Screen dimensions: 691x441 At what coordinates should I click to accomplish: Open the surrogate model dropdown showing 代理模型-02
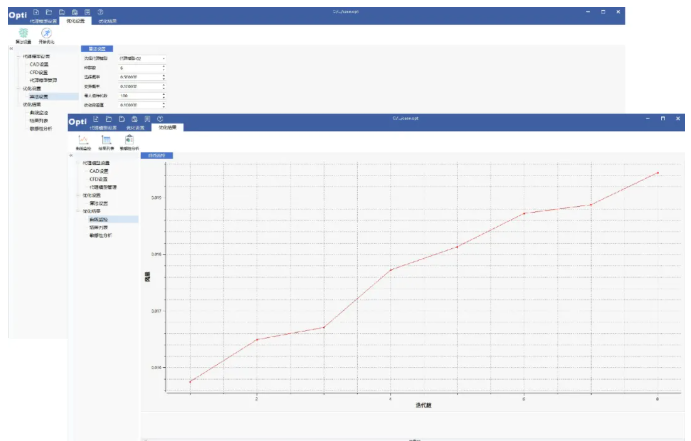(x=142, y=58)
